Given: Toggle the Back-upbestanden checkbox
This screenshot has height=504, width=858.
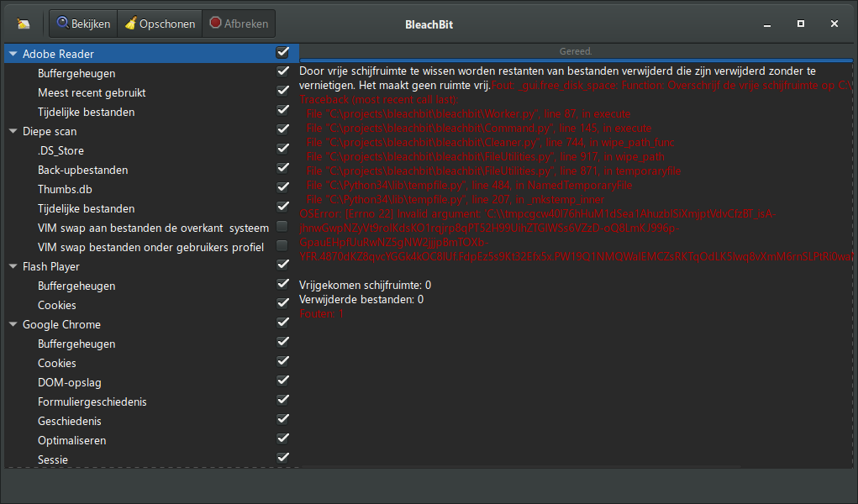Looking at the screenshot, I should pyautogui.click(x=282, y=168).
